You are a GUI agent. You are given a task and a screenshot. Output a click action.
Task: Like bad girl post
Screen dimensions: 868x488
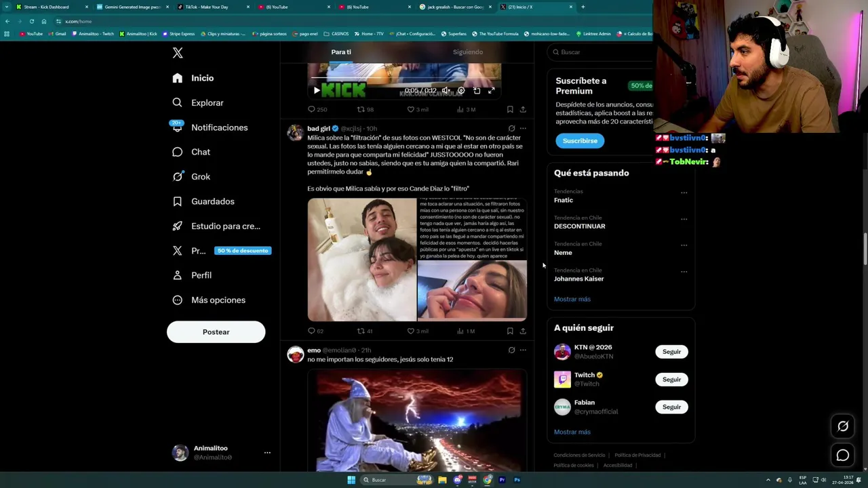(417, 331)
